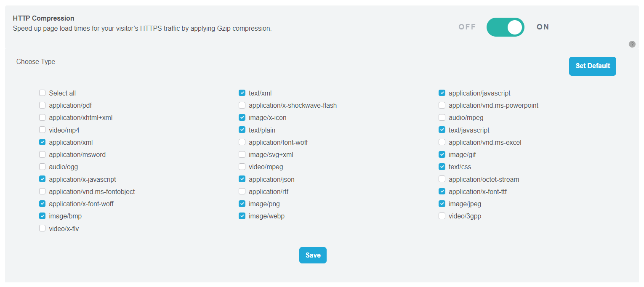
Task: Check the application/font-woff checkbox
Action: [242, 142]
